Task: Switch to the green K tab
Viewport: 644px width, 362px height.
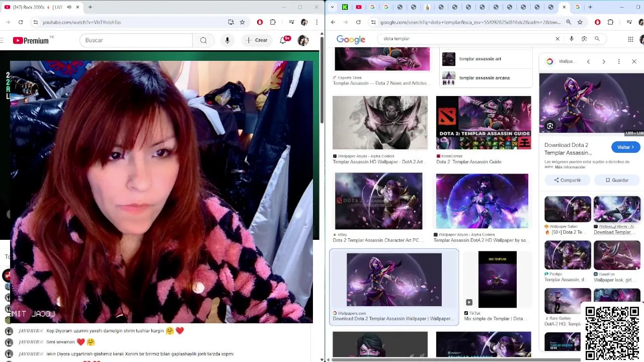Action: [x=345, y=7]
